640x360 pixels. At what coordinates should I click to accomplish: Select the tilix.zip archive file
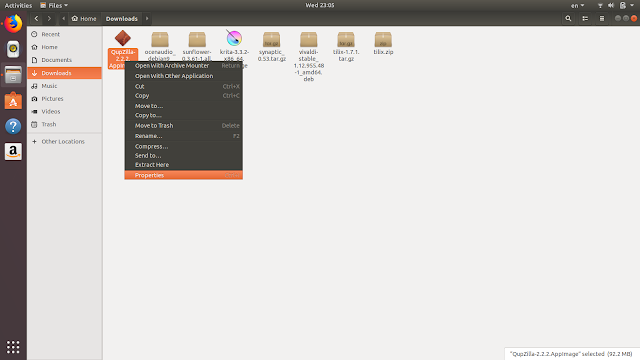(383, 43)
